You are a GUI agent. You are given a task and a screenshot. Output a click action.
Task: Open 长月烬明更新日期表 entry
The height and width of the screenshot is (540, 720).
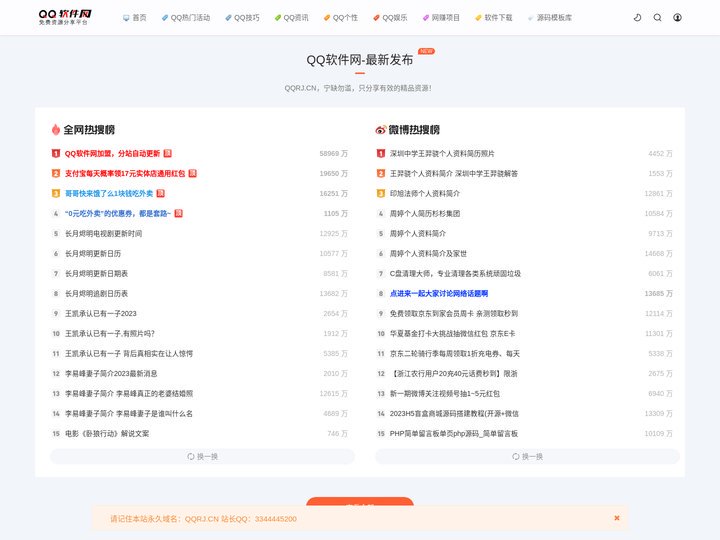click(96, 273)
